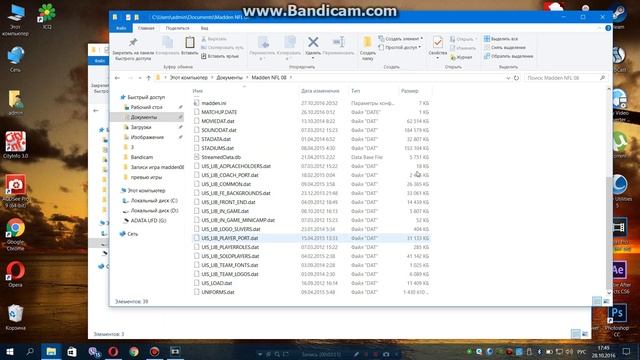Viewport: 640px width, 360px height.
Task: Click Обратить выделение (Invert selection)
Action: click(509, 56)
